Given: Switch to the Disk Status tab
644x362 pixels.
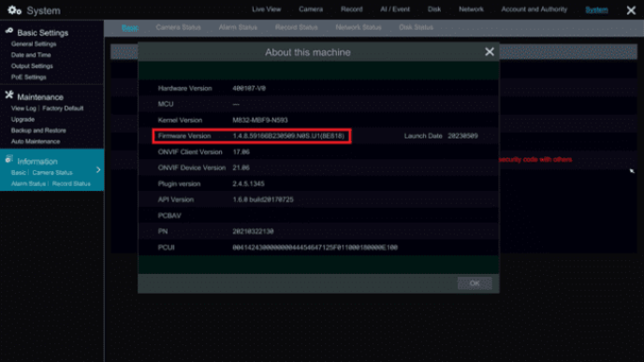Looking at the screenshot, I should tap(416, 27).
